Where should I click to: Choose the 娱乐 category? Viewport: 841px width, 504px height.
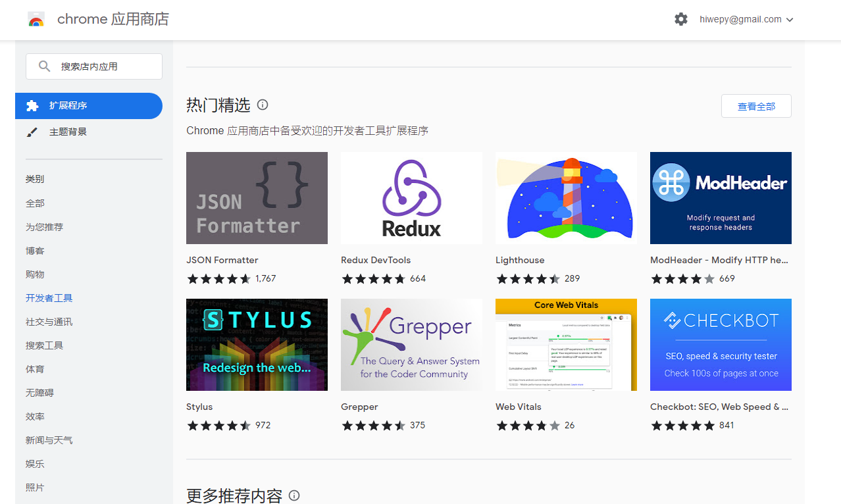(35, 464)
